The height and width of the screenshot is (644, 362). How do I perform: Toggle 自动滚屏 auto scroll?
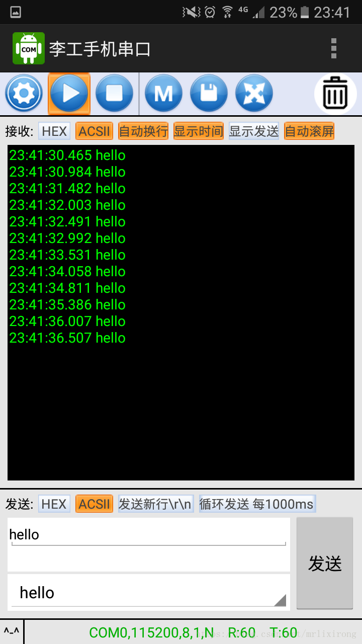pyautogui.click(x=309, y=131)
